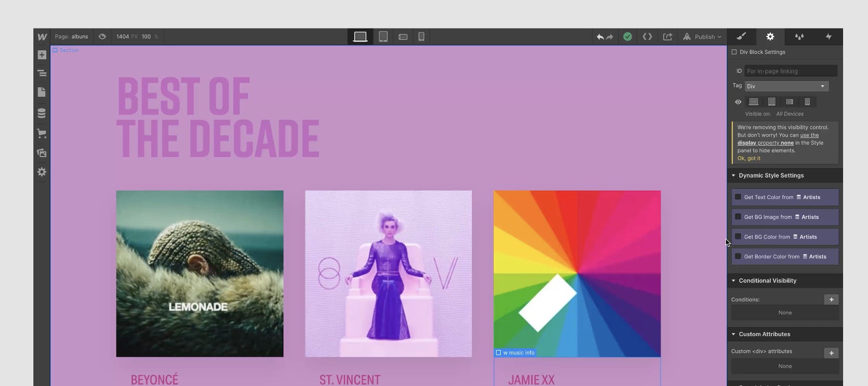Dismiss the notice with 'Ok, got it'
The image size is (868, 386).
point(749,158)
